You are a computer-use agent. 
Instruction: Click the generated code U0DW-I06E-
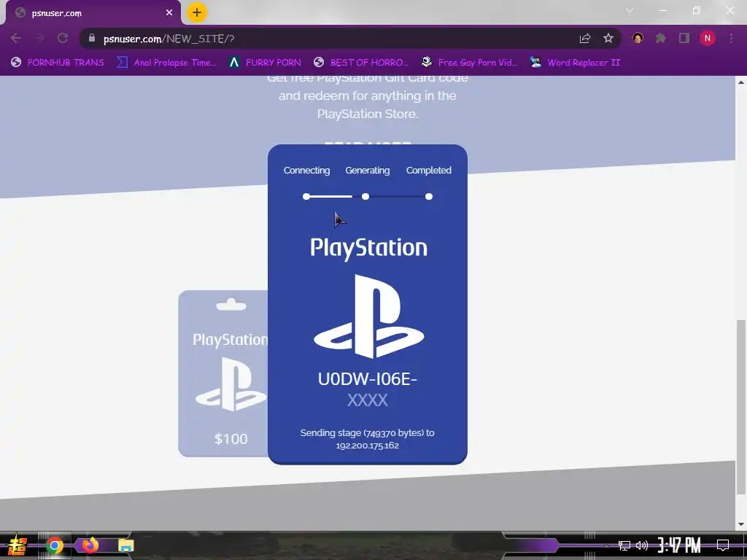(x=368, y=379)
